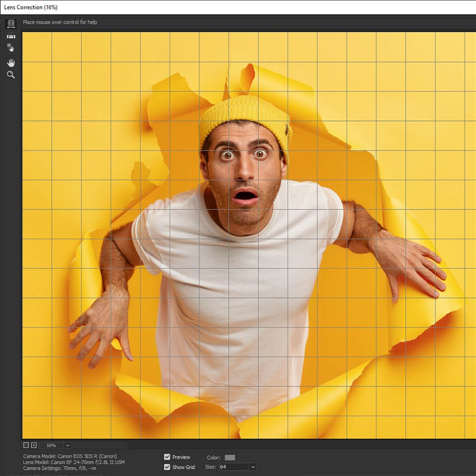Image resolution: width=476 pixels, height=476 pixels.
Task: Select the Straighten tool
Action: (11, 36)
